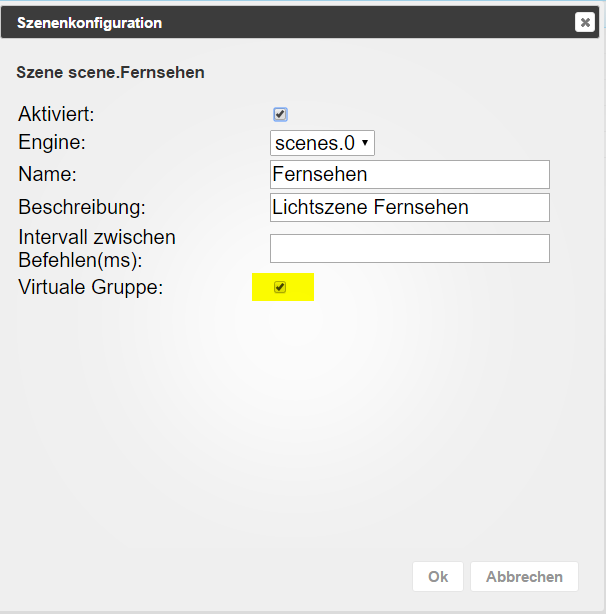Click the small arrow in the Engine combo box
Viewport: 606px width, 614px height.
[365, 144]
